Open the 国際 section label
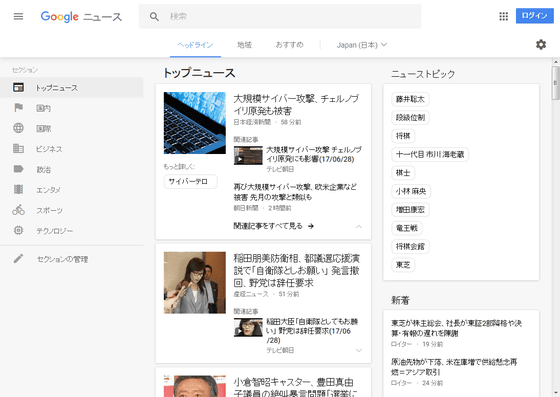The height and width of the screenshot is (397, 560). [x=43, y=129]
